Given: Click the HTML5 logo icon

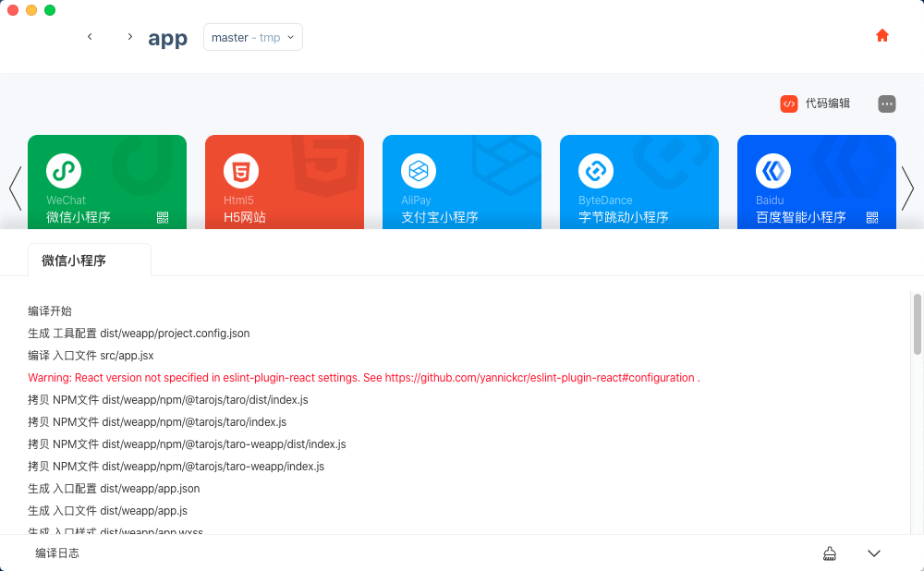Looking at the screenshot, I should click(x=241, y=171).
